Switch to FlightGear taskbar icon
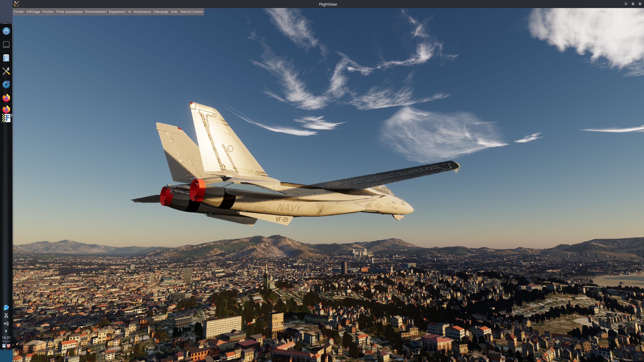 coord(6,118)
